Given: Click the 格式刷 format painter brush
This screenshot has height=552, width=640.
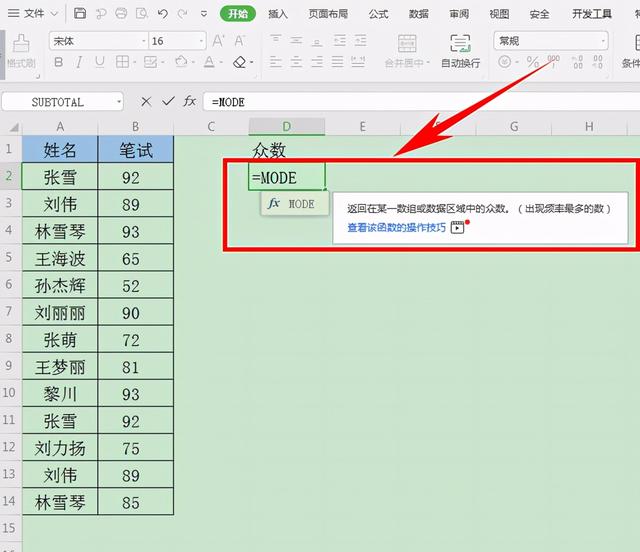Looking at the screenshot, I should tap(21, 51).
